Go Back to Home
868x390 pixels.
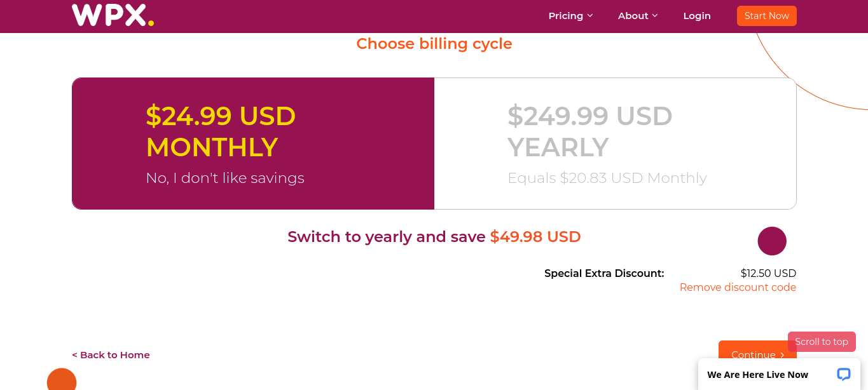pos(111,355)
